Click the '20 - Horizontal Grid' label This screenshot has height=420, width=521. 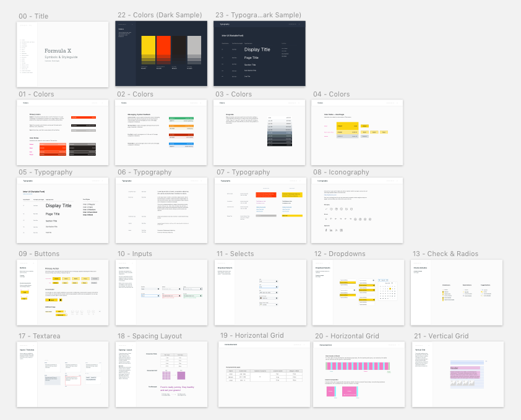coord(347,336)
